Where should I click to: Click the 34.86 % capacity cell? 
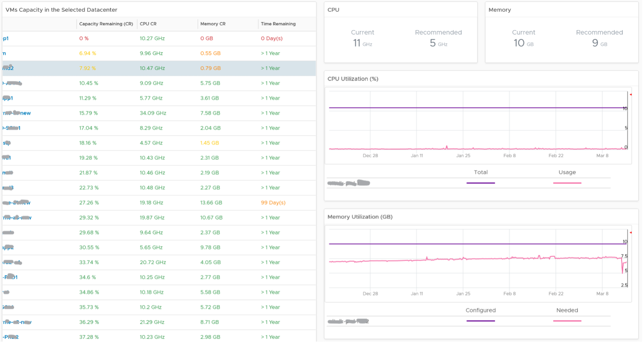coord(89,292)
